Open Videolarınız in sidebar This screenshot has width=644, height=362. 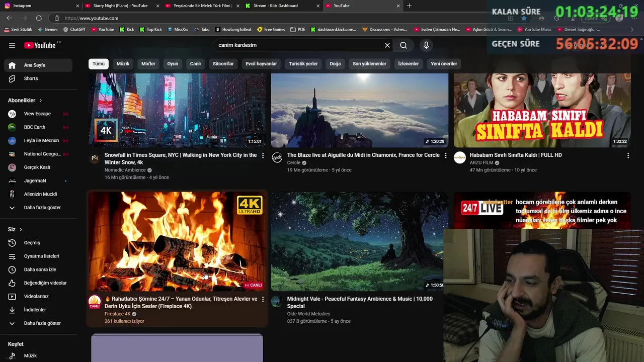(38, 296)
